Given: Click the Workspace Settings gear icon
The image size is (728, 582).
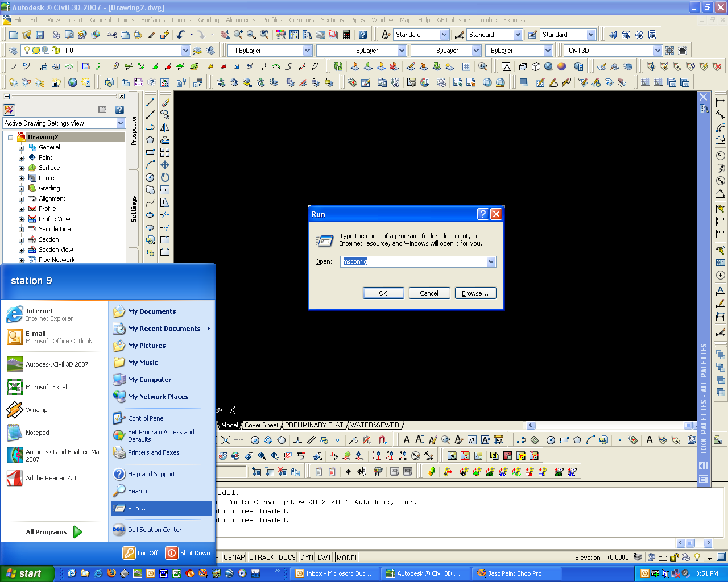Looking at the screenshot, I should 669,51.
